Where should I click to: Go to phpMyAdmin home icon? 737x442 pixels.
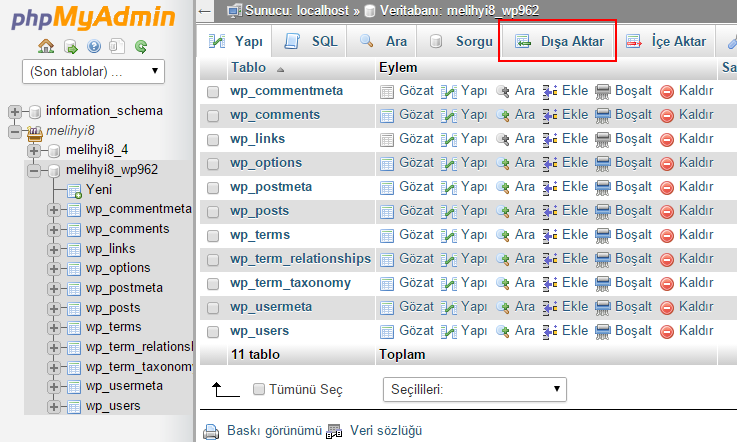coord(46,46)
